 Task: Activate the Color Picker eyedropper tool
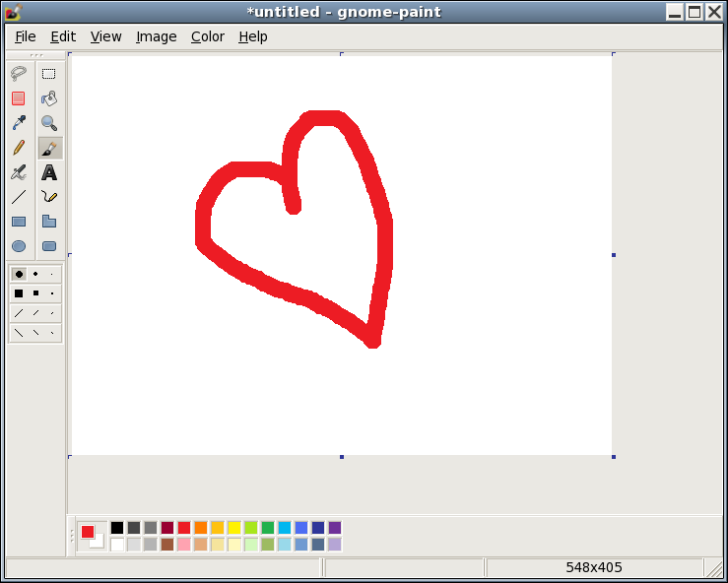[19, 123]
